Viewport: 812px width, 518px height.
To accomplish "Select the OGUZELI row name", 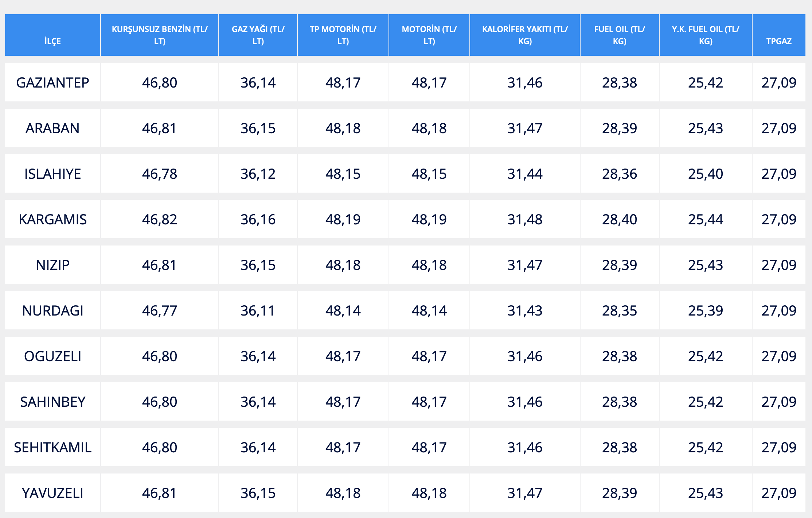I will click(x=52, y=356).
